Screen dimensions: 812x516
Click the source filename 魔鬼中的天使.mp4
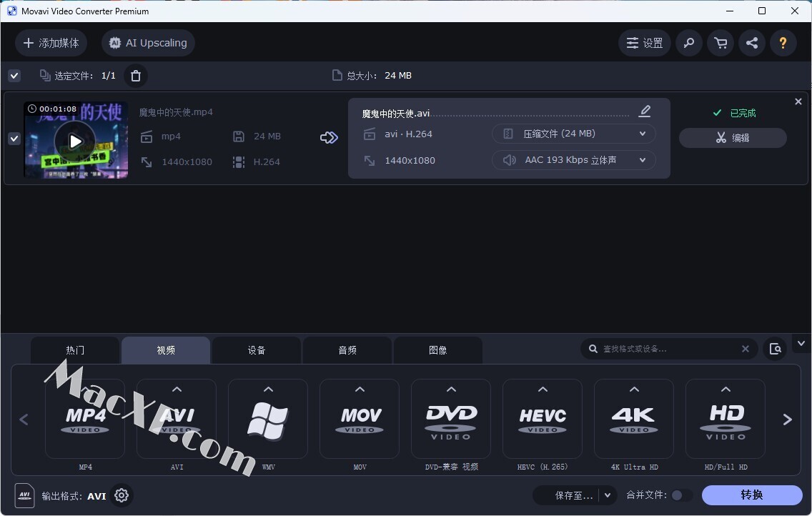pyautogui.click(x=176, y=112)
